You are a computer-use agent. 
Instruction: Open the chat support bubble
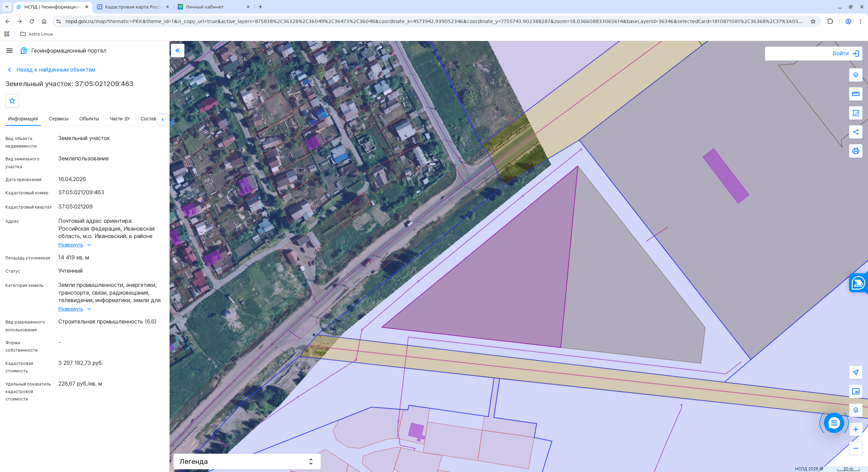pyautogui.click(x=834, y=423)
